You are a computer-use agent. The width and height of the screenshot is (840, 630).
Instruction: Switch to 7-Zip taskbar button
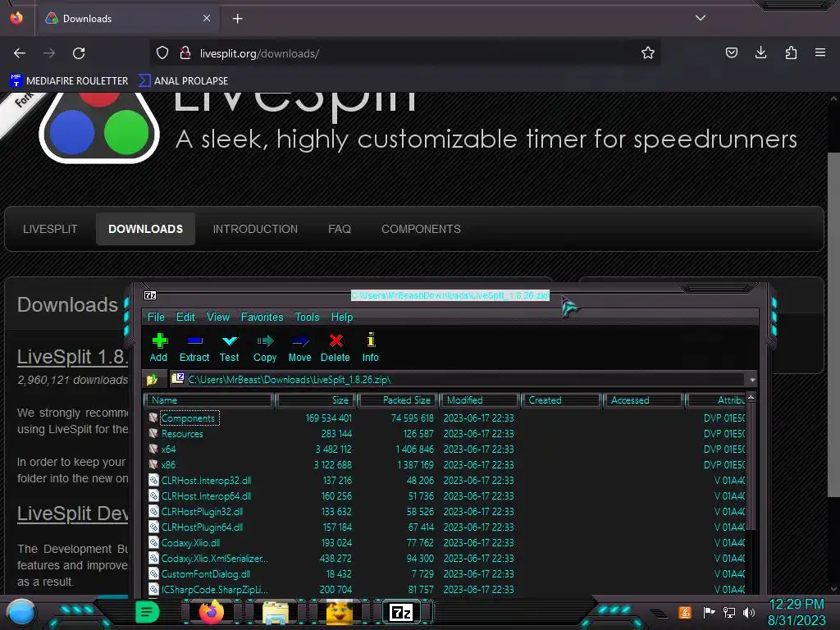(x=402, y=612)
